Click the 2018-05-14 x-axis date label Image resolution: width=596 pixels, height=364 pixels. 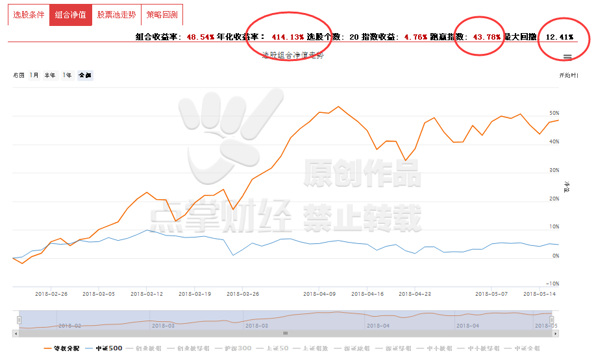pos(540,294)
